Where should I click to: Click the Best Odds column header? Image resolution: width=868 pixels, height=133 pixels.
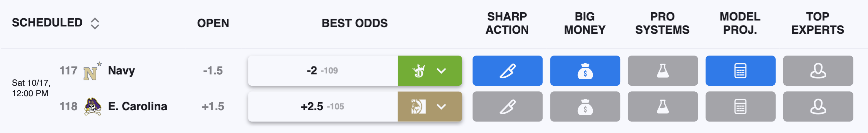pos(355,23)
